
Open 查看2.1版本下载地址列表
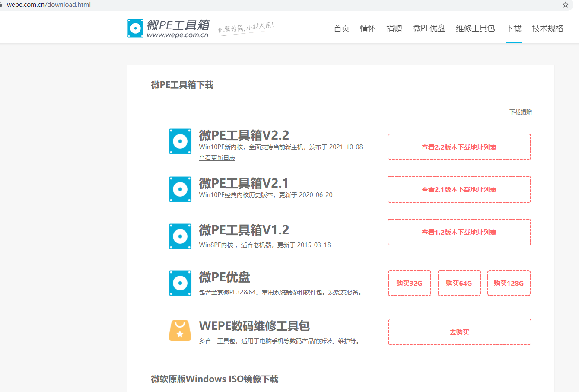click(x=459, y=189)
